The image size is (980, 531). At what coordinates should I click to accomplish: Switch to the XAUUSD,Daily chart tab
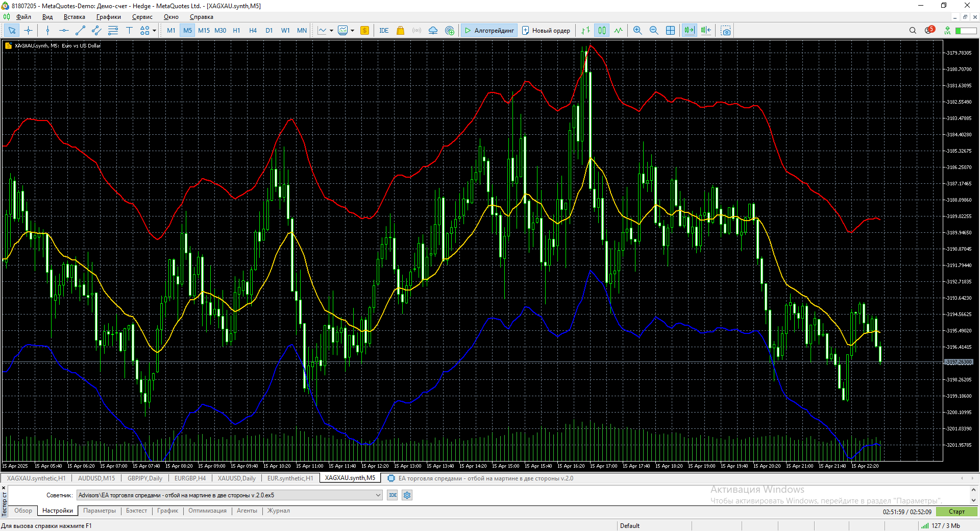click(236, 478)
